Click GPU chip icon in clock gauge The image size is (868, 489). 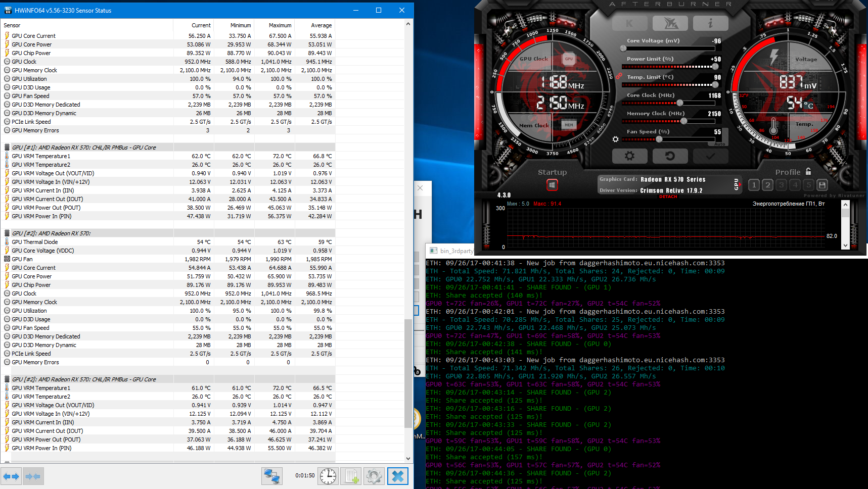(569, 59)
